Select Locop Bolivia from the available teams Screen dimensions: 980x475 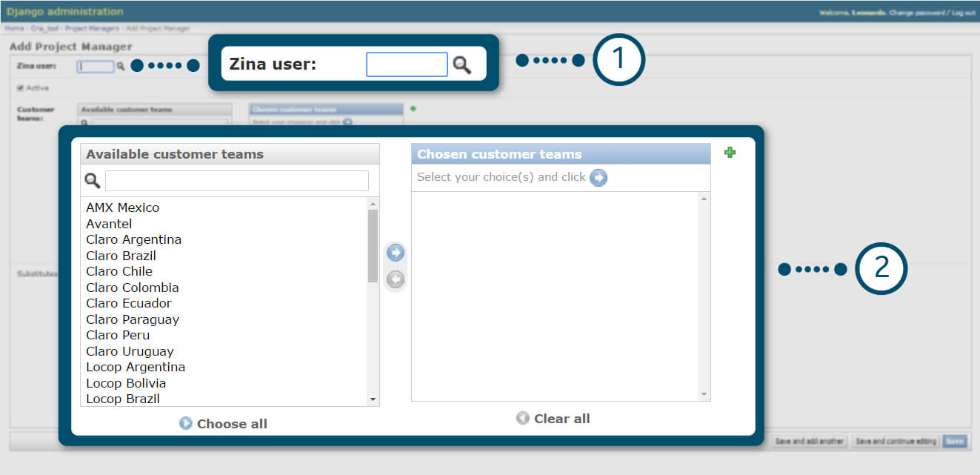(126, 383)
